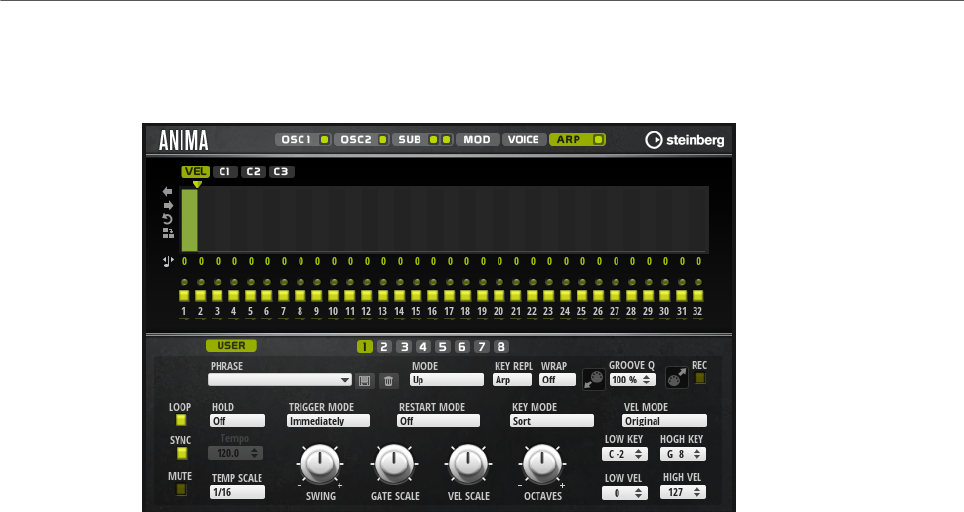The height and width of the screenshot is (512, 964).
Task: Click the USER button
Action: (231, 346)
